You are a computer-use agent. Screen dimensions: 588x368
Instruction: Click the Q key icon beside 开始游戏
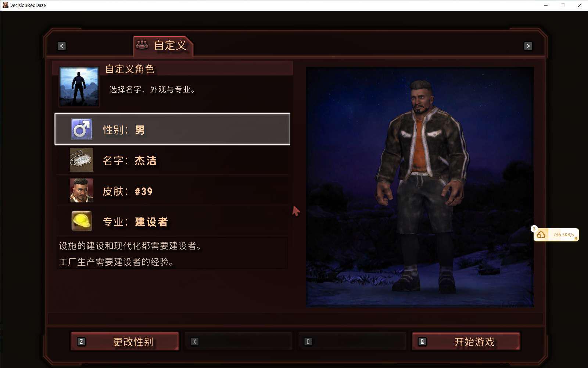click(x=422, y=342)
